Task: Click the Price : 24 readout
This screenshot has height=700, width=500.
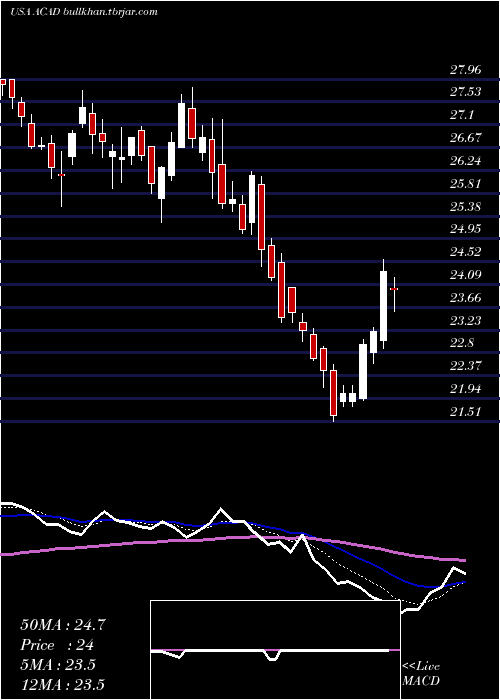Action: pos(57,645)
